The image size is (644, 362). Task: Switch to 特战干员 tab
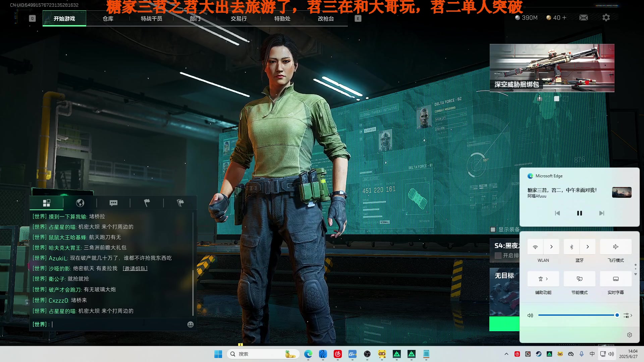pos(151,18)
